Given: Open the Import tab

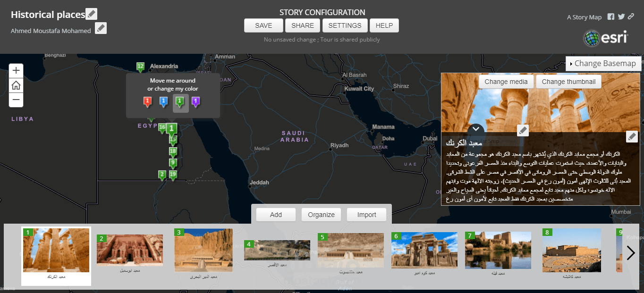Looking at the screenshot, I should pyautogui.click(x=366, y=215).
